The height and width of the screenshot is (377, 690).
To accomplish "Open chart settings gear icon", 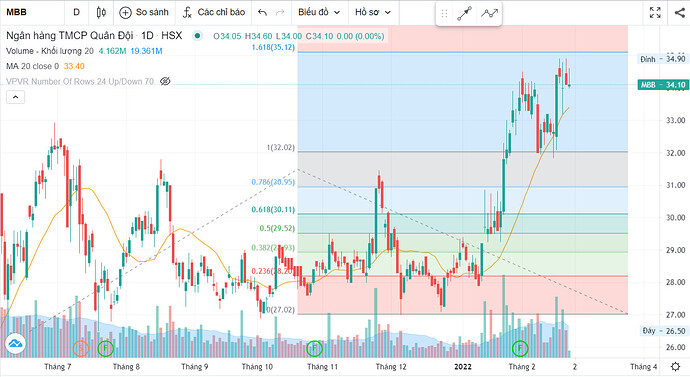I will [675, 366].
